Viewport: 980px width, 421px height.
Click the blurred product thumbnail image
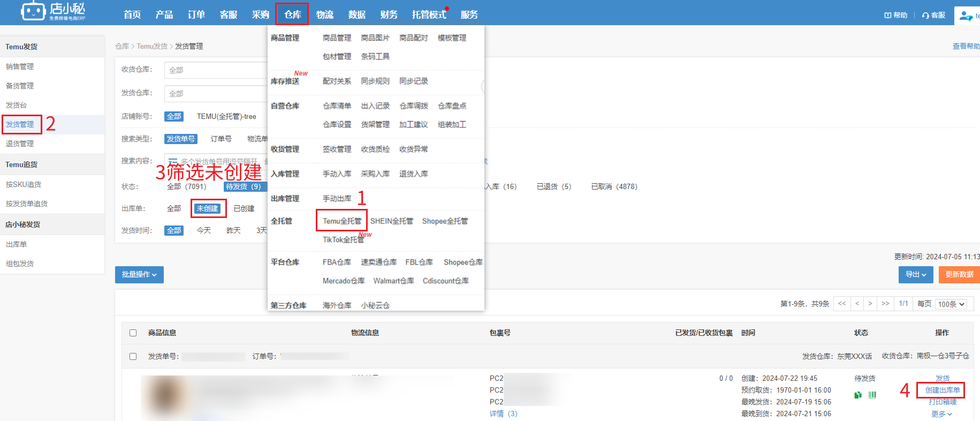[x=166, y=397]
